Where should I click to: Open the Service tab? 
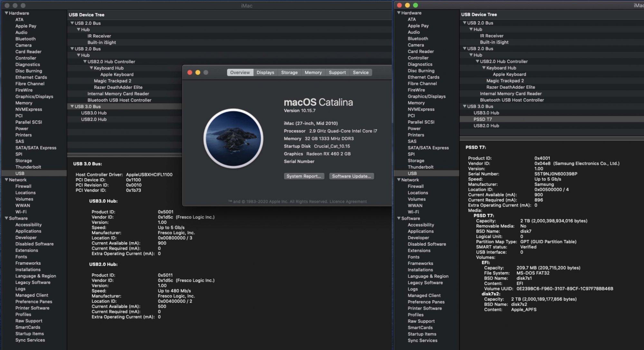tap(360, 73)
